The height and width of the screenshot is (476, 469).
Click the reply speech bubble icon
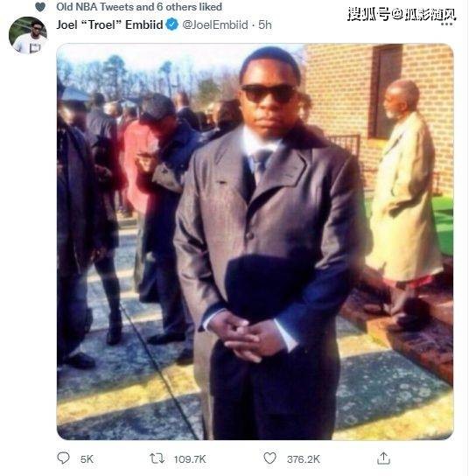(x=64, y=458)
